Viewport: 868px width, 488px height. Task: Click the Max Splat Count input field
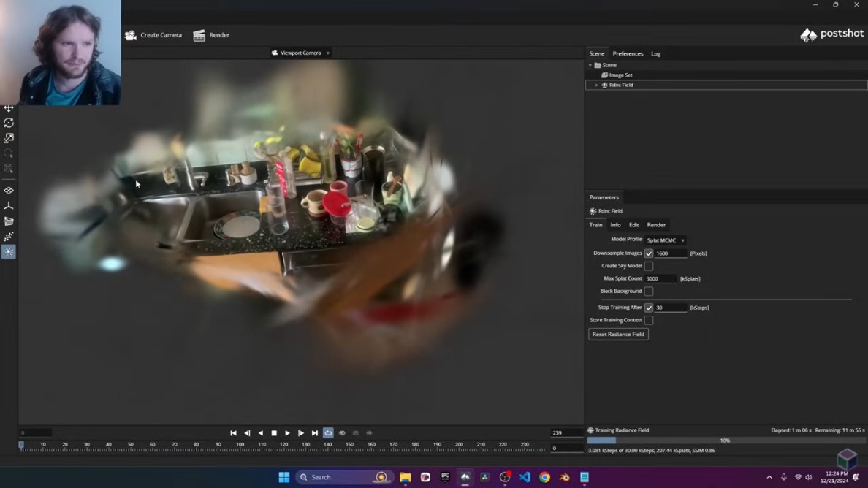(660, 279)
